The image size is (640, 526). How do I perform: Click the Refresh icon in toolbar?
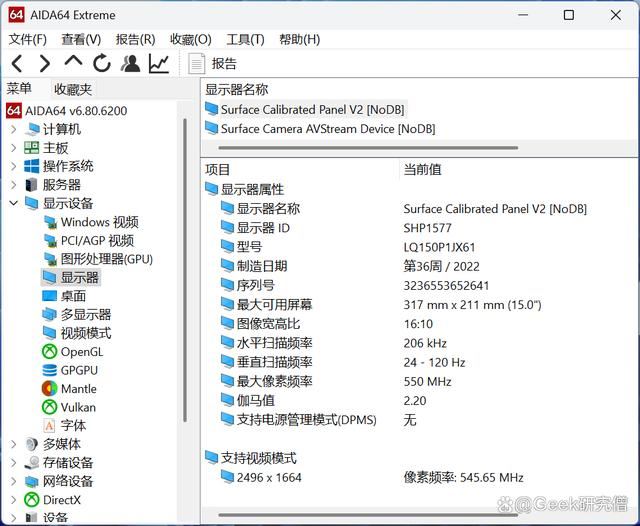coord(102,64)
